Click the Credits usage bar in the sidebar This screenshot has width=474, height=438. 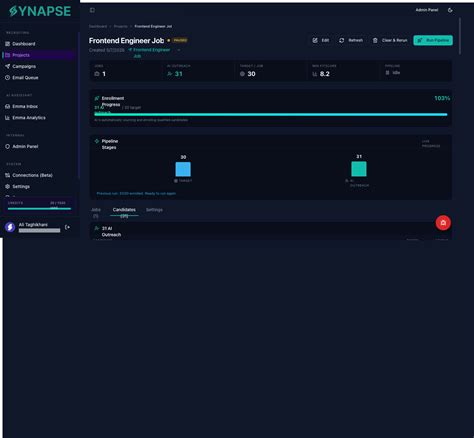click(x=39, y=209)
